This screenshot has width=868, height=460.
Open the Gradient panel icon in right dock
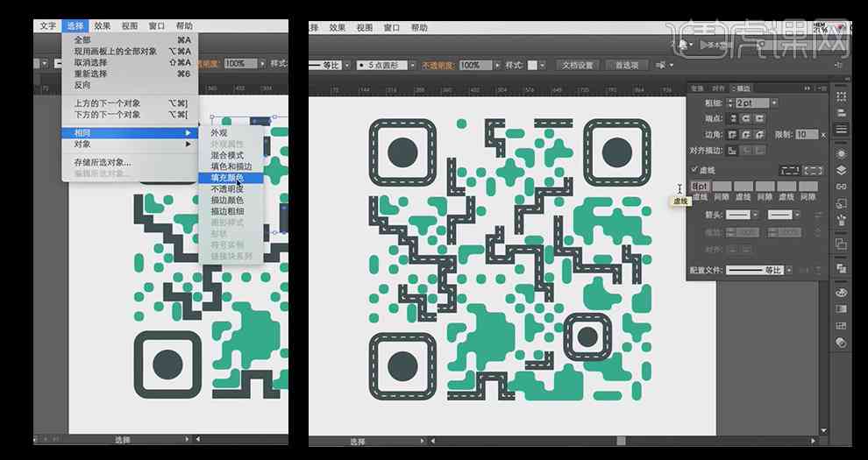(x=841, y=308)
